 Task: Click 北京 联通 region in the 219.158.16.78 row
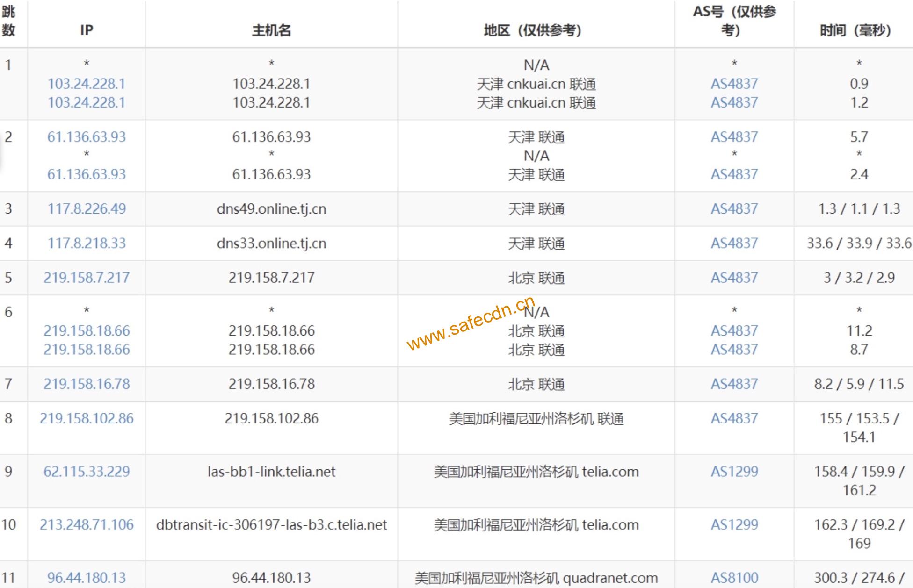536,384
